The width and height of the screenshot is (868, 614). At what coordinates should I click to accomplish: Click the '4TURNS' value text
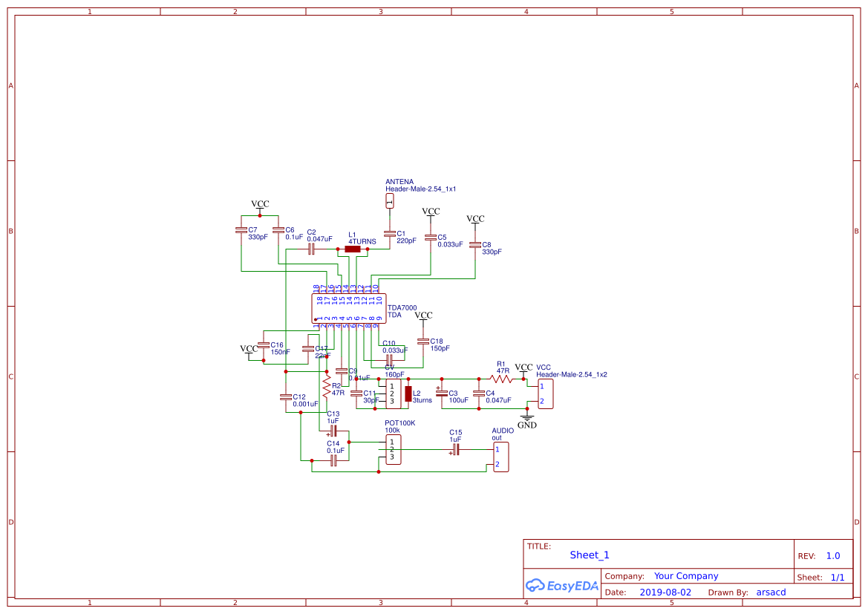(x=362, y=241)
